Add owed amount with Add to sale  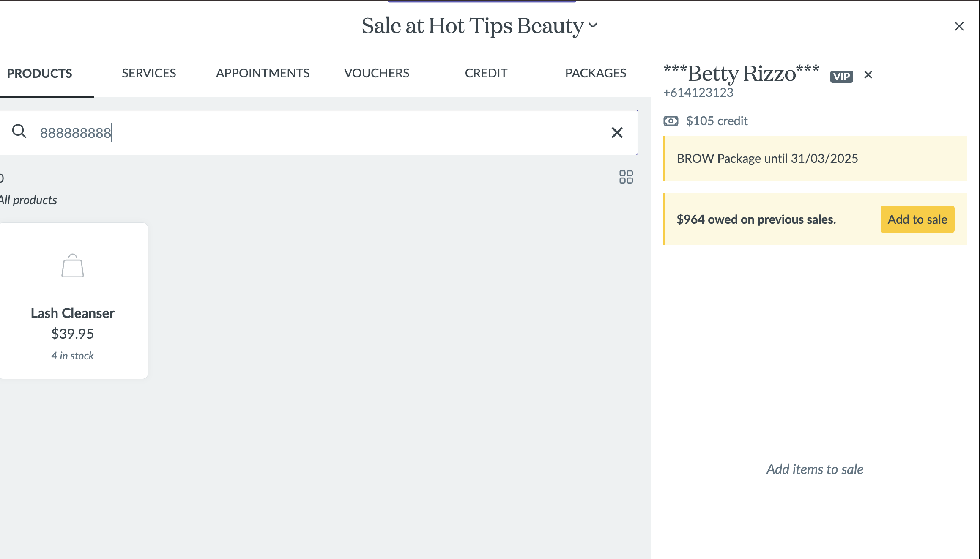pyautogui.click(x=917, y=219)
